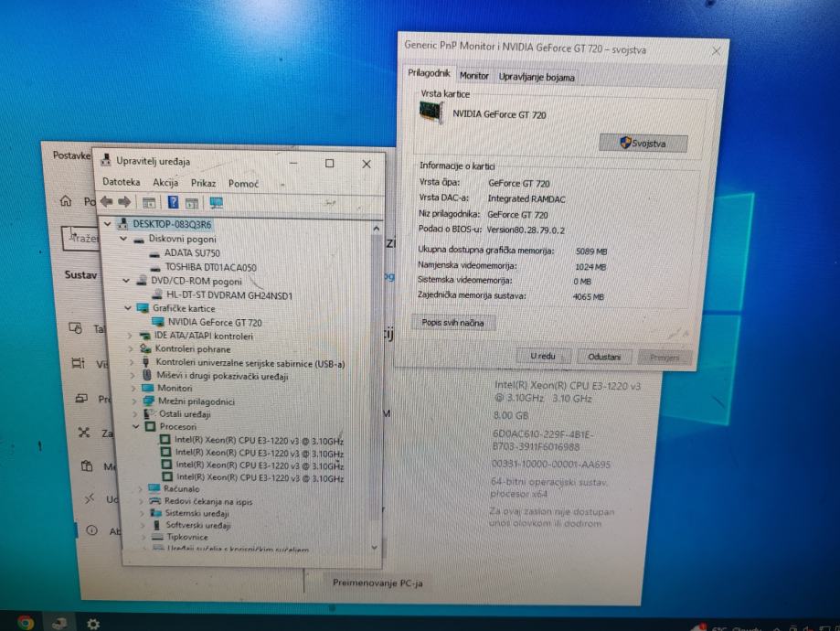The height and width of the screenshot is (631, 840).
Task: Click the disk icon next to TOSHIBA DT01ACA050
Action: point(156,268)
